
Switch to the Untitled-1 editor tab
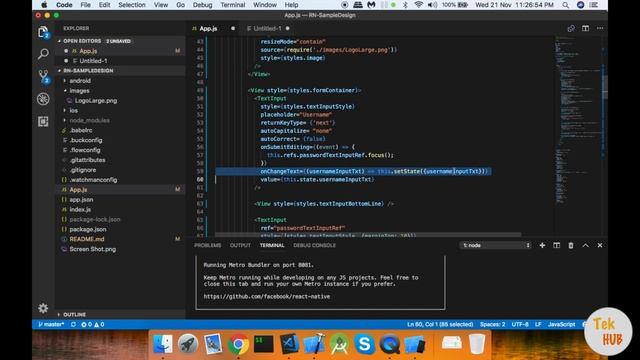pos(267,28)
